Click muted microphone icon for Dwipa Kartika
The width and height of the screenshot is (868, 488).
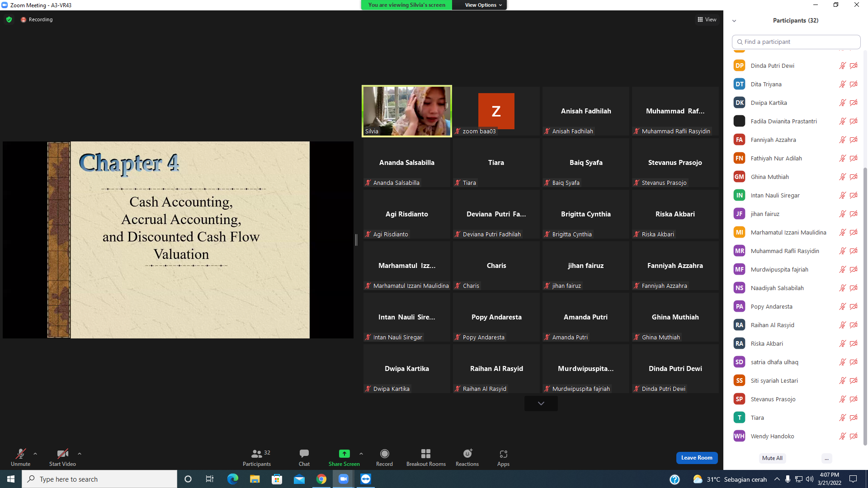(842, 103)
